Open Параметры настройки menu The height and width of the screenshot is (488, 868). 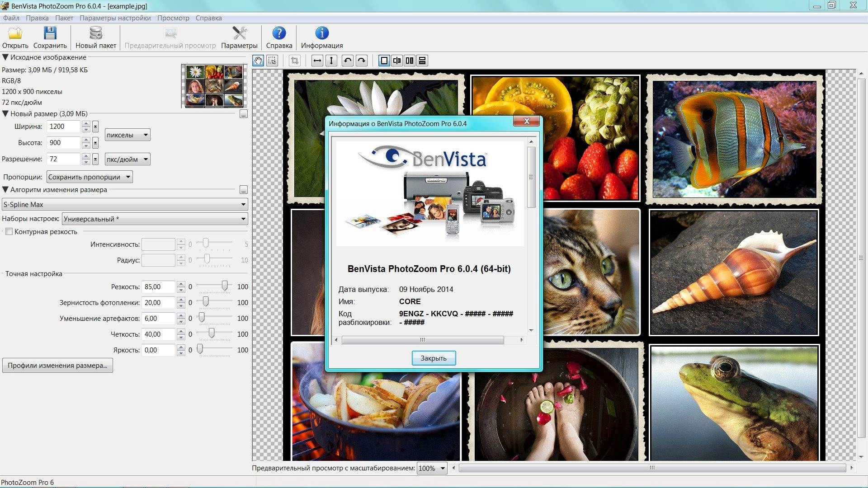click(115, 18)
